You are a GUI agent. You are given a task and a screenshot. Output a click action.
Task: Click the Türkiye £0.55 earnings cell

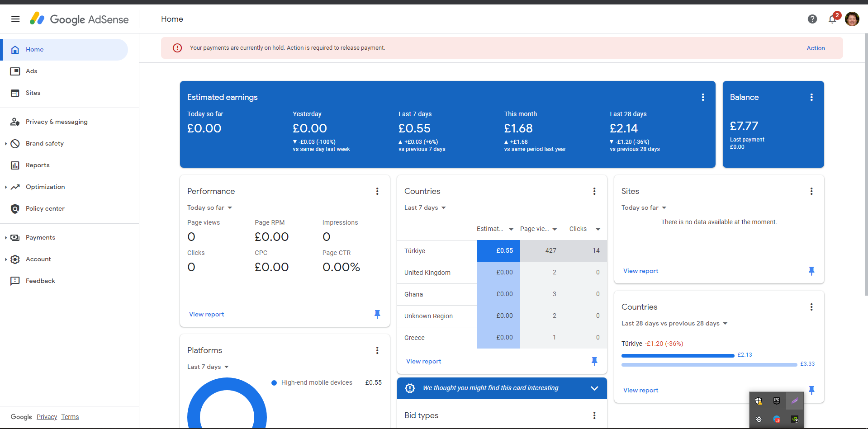click(498, 251)
